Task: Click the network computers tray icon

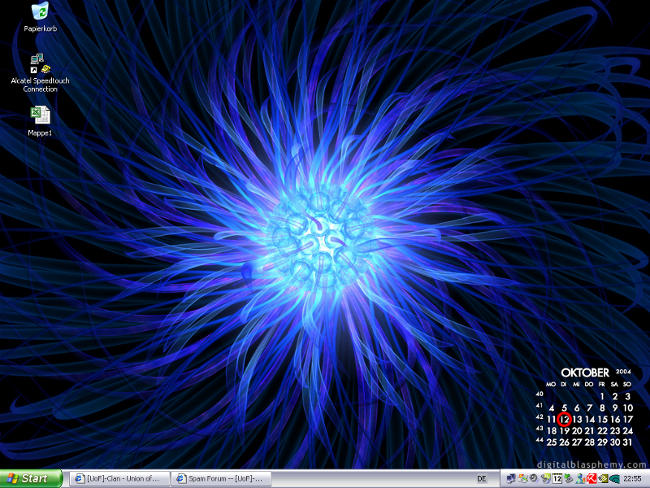Action: [510, 479]
